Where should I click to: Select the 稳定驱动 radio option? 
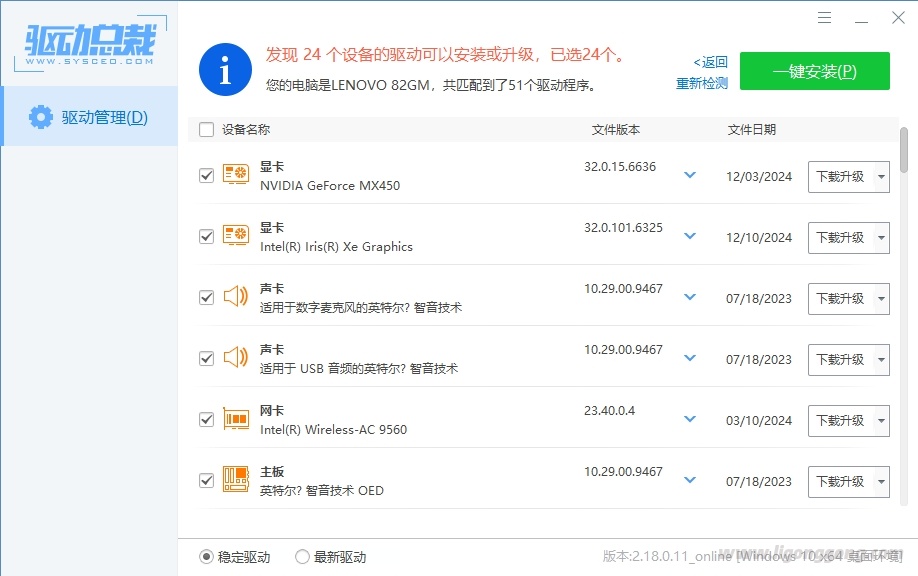pyautogui.click(x=206, y=557)
